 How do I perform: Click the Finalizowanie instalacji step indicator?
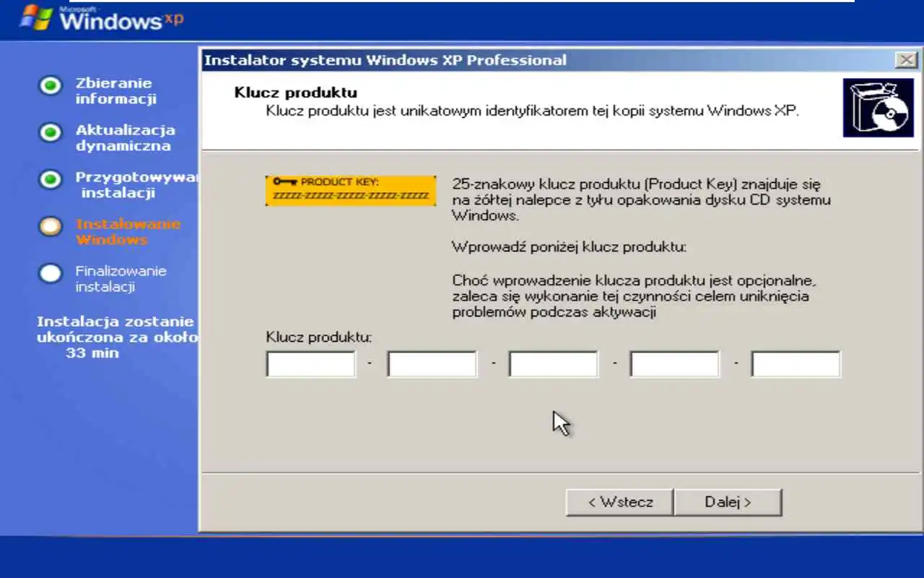tap(50, 274)
